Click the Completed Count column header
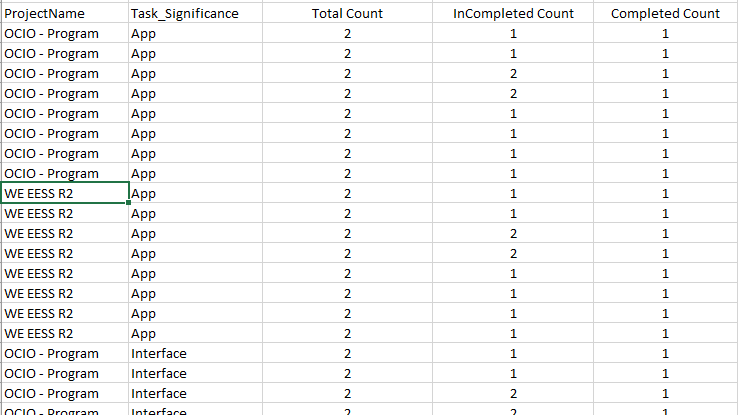This screenshot has width=738, height=415. coord(665,13)
